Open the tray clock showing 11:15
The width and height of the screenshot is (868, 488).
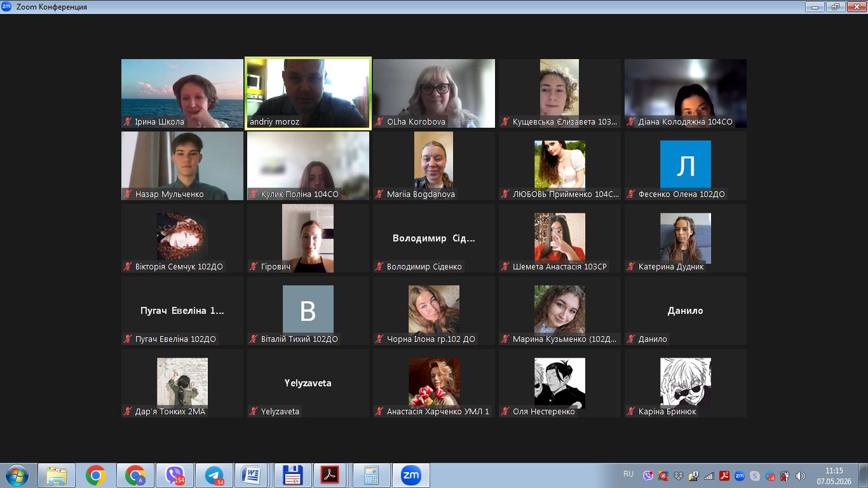tap(834, 475)
